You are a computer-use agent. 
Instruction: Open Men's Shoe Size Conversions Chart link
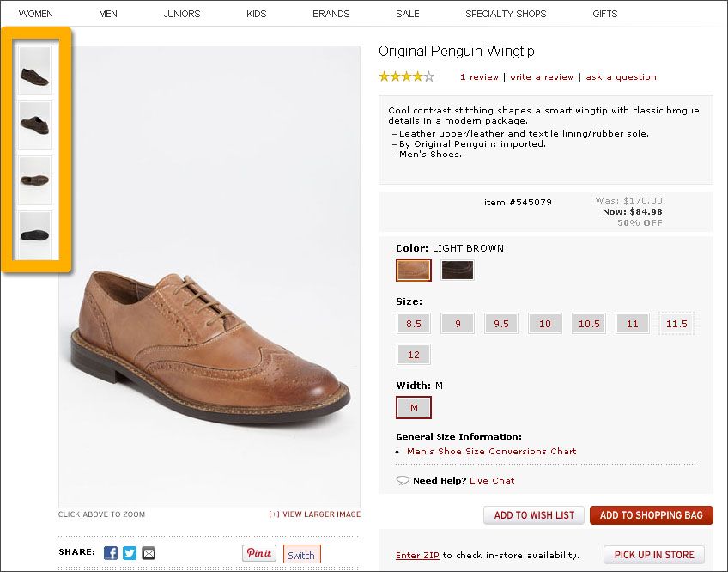(x=492, y=451)
